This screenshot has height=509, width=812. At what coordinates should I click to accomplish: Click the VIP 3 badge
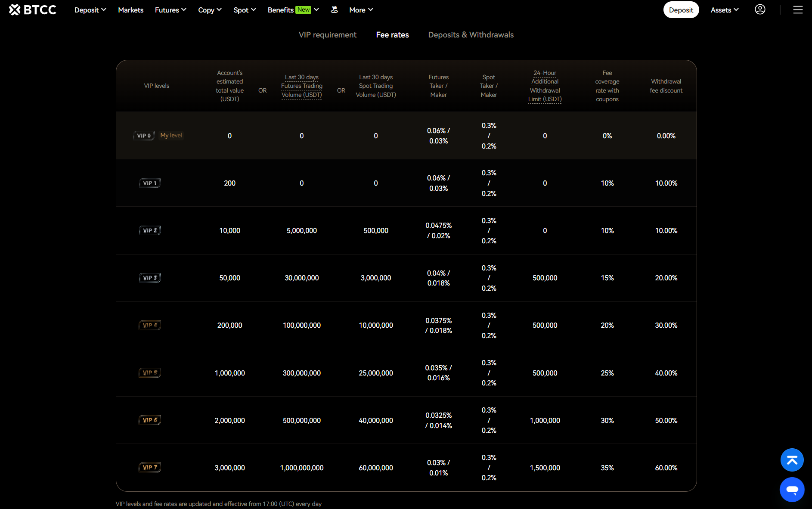[149, 278]
